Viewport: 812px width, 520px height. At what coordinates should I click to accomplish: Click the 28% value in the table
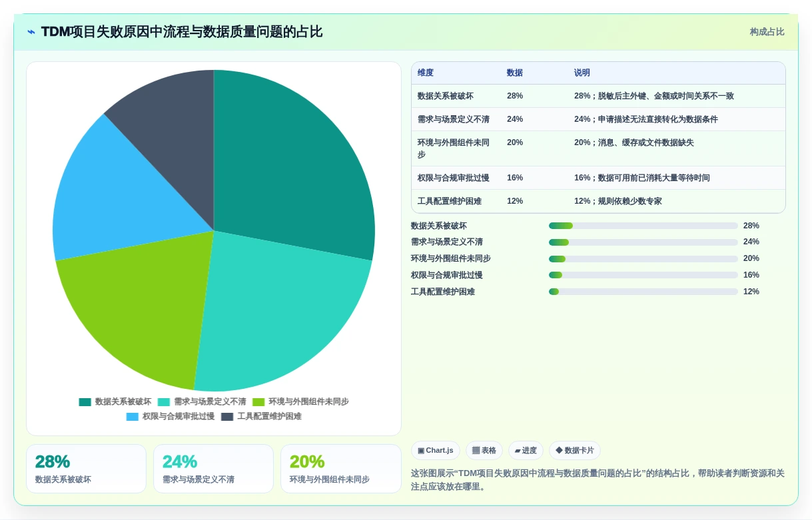tap(515, 96)
